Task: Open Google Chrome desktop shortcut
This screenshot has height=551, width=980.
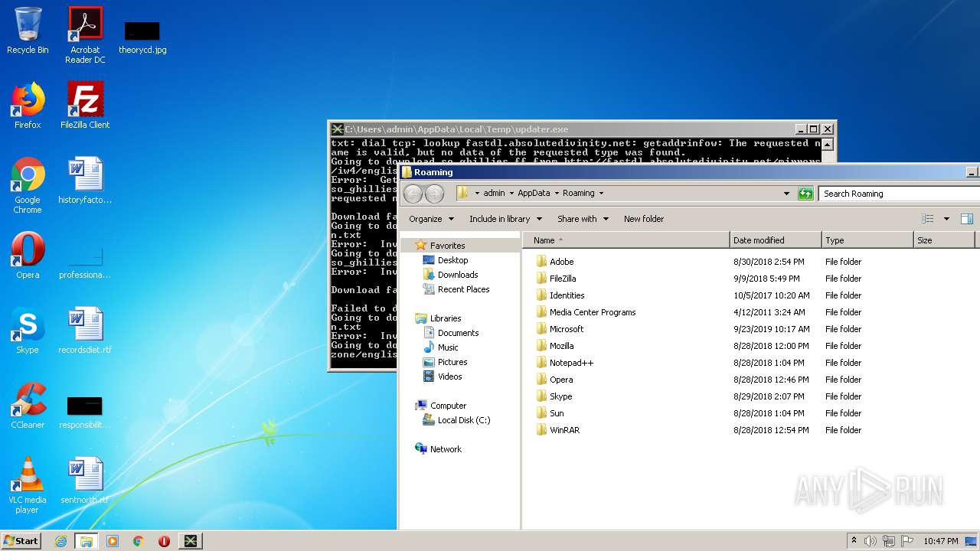Action: 28,185
